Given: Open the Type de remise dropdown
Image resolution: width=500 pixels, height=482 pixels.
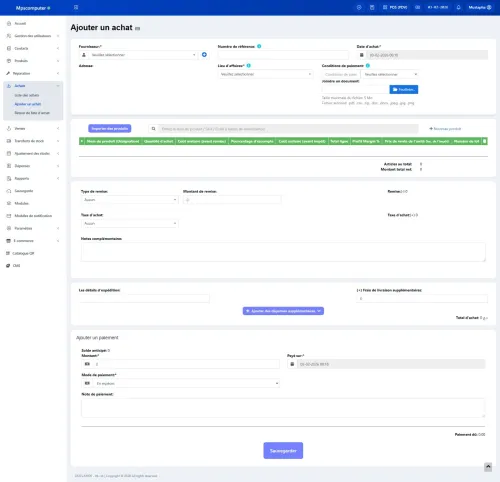Looking at the screenshot, I should [x=130, y=200].
